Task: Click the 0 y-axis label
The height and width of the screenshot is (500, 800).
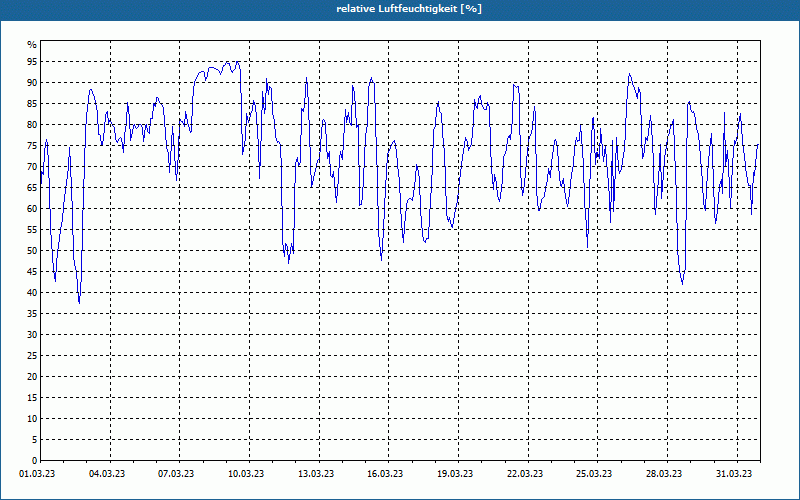Action: pos(35,461)
